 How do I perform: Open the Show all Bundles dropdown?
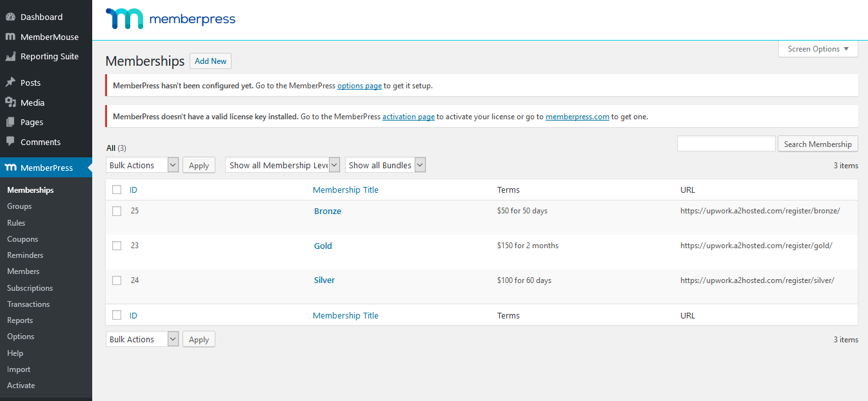pos(385,165)
